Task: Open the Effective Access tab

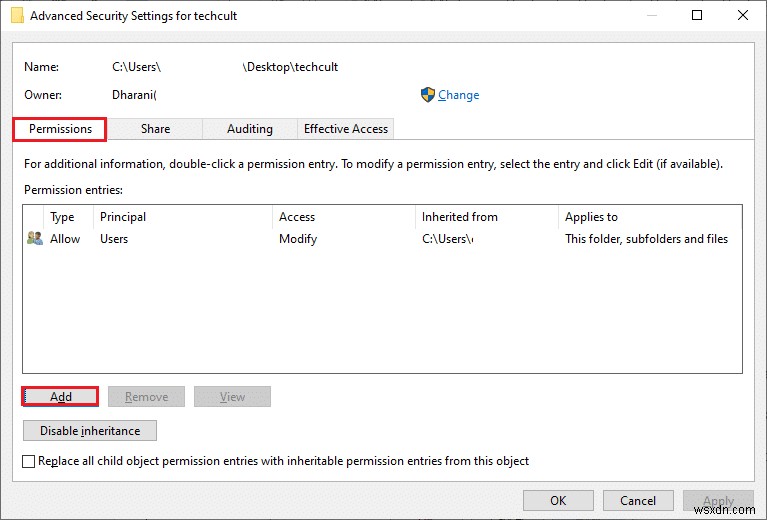Action: pos(345,129)
